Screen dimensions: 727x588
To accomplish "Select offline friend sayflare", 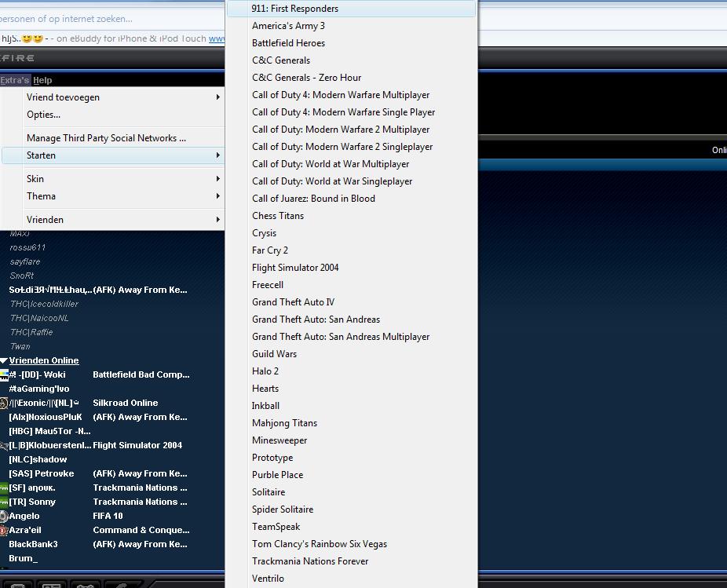I will [x=25, y=262].
